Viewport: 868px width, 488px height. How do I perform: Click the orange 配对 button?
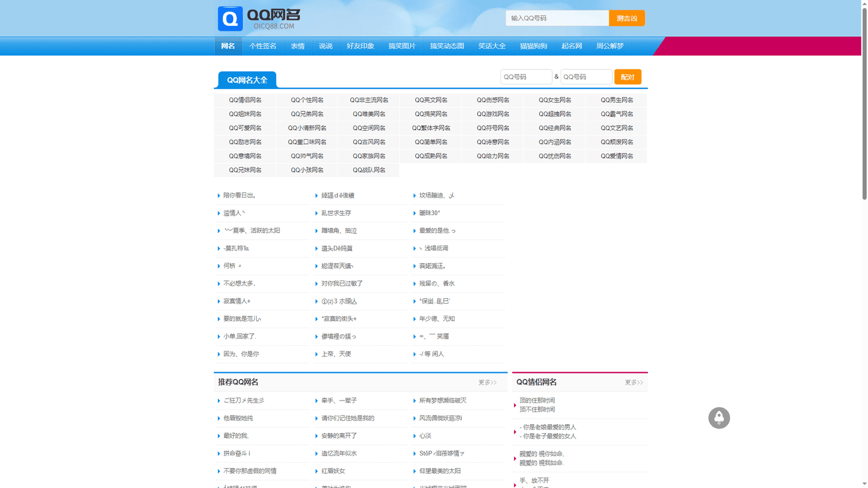tap(627, 77)
